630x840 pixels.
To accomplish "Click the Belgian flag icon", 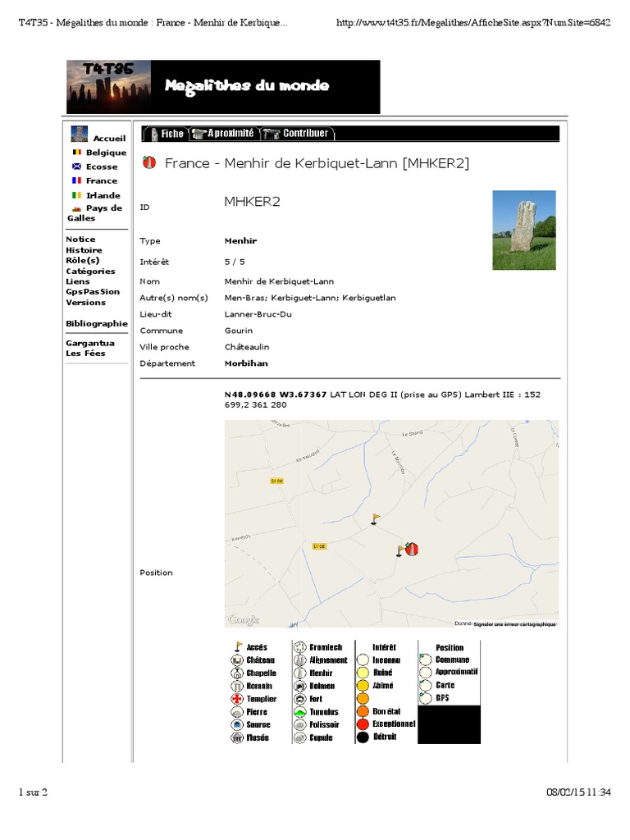I will coord(76,152).
